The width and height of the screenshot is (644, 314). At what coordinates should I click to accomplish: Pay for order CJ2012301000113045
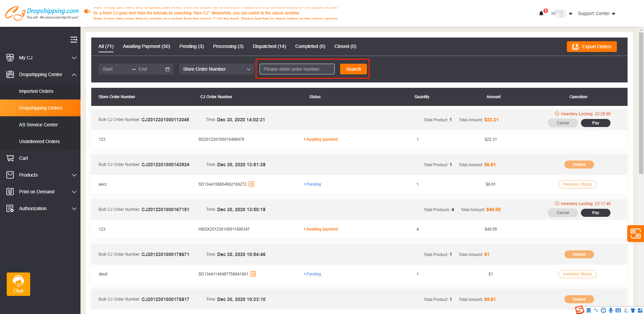pyautogui.click(x=595, y=123)
